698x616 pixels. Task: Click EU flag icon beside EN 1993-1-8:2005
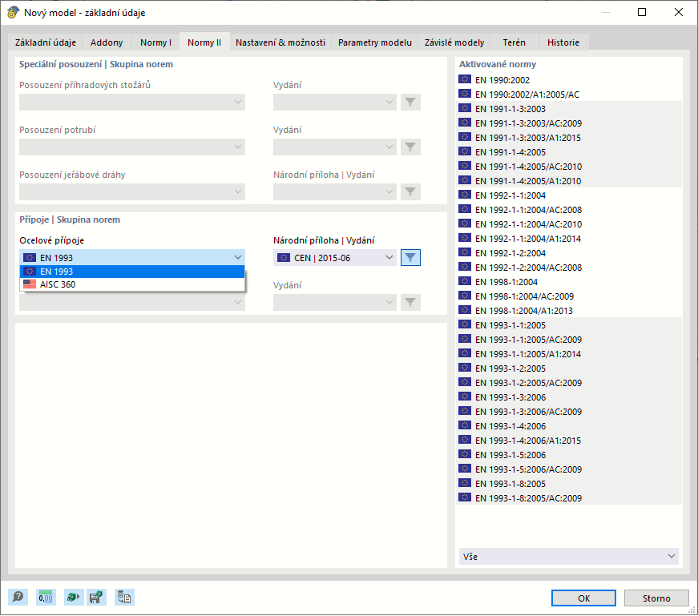tap(465, 483)
